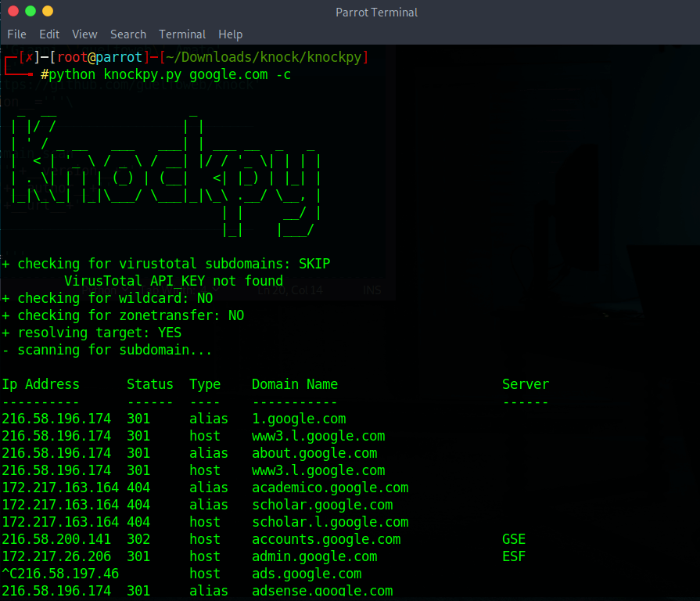Click the 'Status' column header
Image resolution: width=700 pixels, height=601 pixels.
tap(150, 384)
